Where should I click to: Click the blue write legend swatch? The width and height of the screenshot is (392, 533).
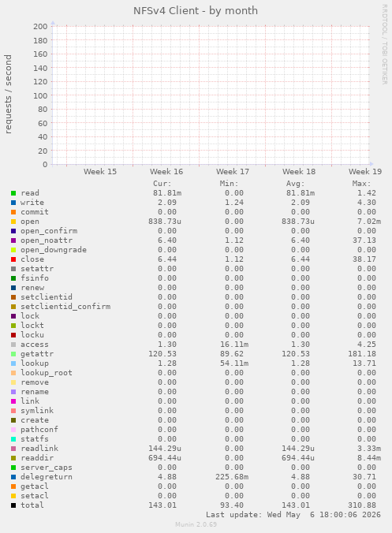pos(13,203)
